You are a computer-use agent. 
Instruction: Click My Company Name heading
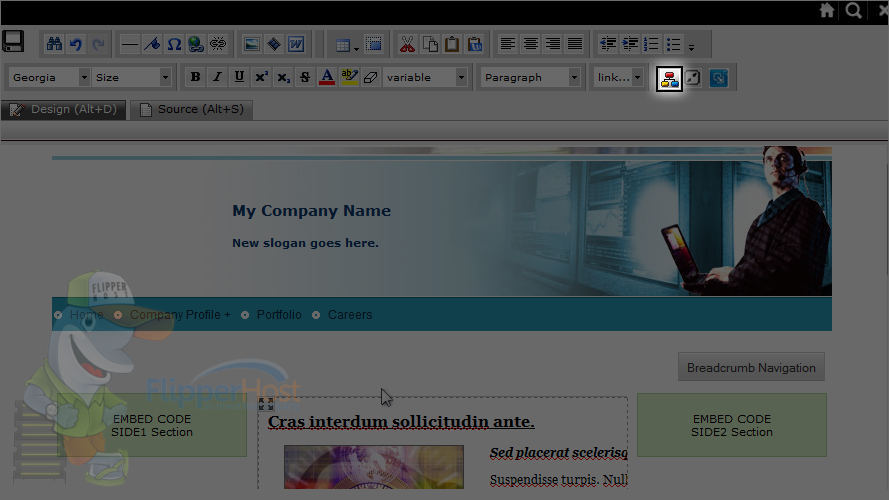pos(311,211)
